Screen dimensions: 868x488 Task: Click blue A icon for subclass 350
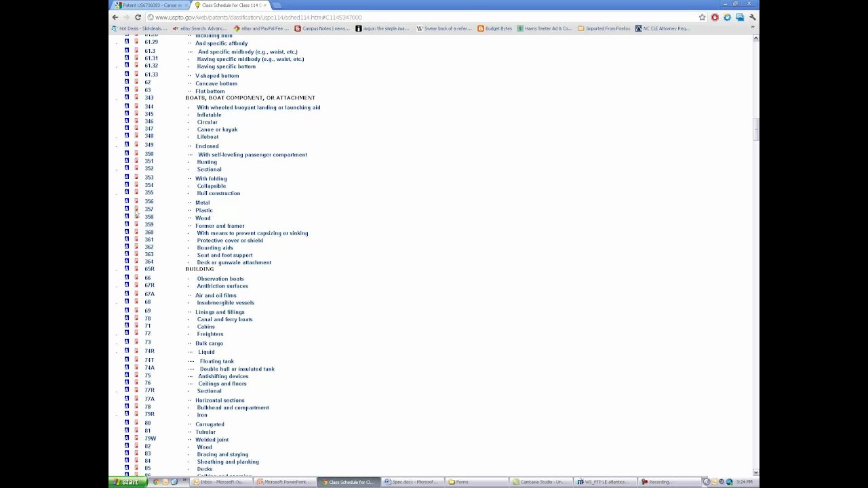(126, 153)
